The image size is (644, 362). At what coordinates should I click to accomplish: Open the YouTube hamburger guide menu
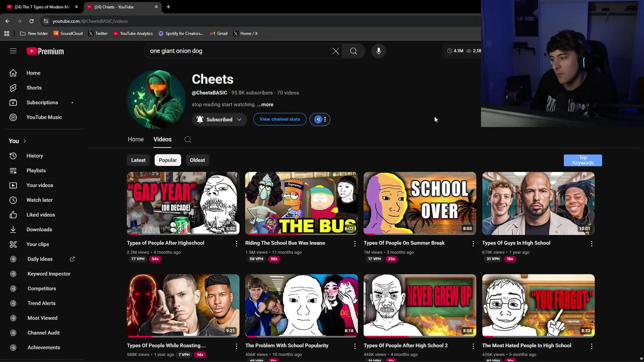[x=13, y=51]
